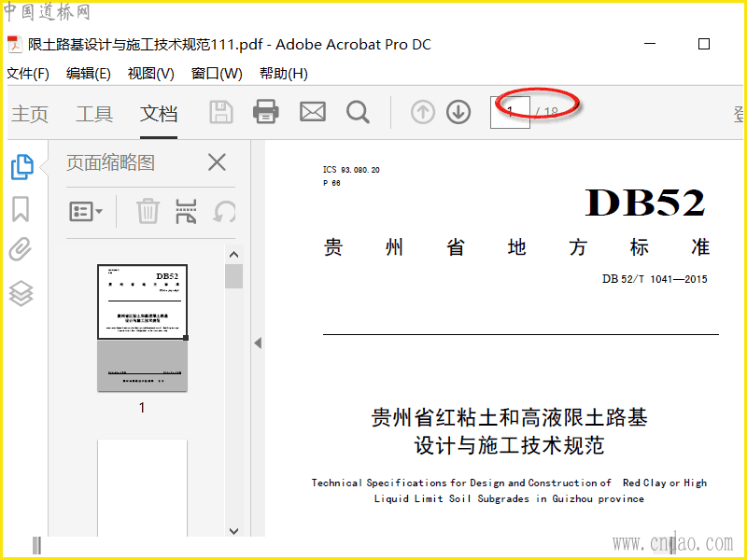Screen dimensions: 747x560
Task: Open the 视图(V) menu
Action: [151, 74]
